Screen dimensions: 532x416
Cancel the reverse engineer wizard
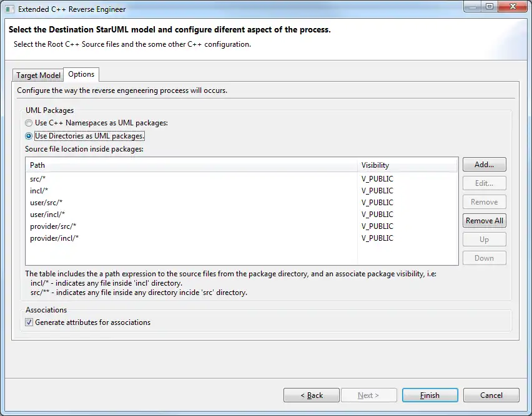(491, 395)
